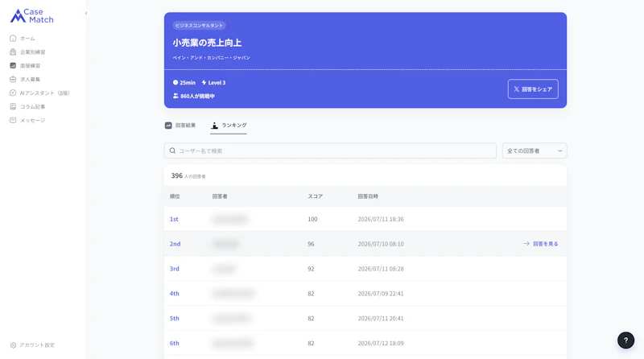The image size is (644, 359).
Task: Click the スコア column header
Action: point(316,196)
